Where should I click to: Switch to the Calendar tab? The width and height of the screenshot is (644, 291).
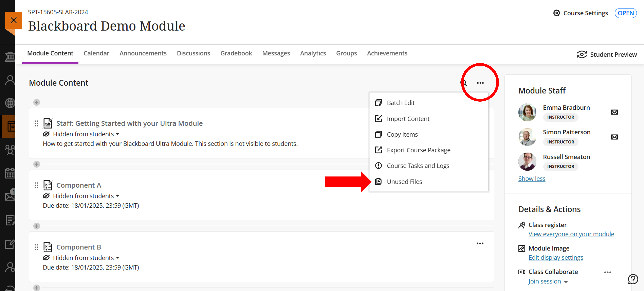click(96, 53)
